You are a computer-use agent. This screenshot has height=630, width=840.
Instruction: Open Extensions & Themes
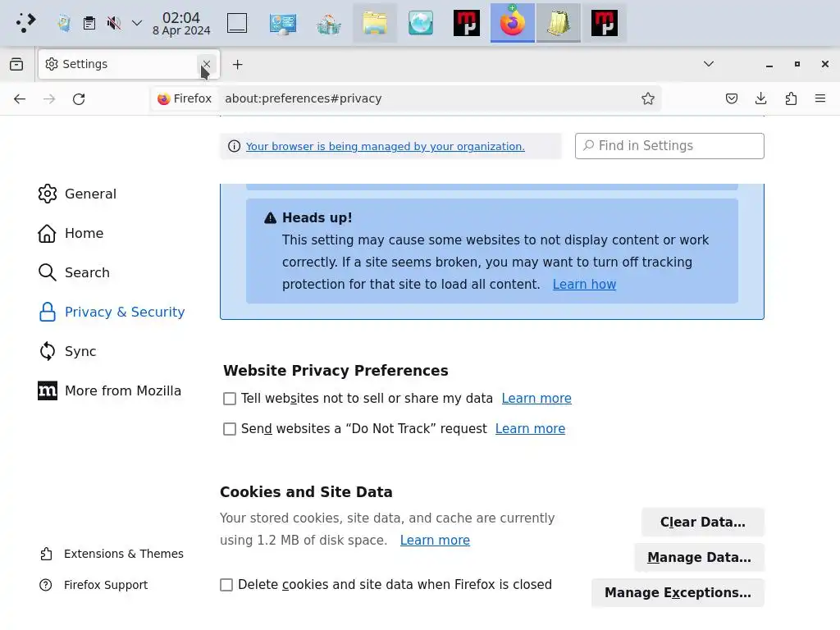(x=112, y=554)
